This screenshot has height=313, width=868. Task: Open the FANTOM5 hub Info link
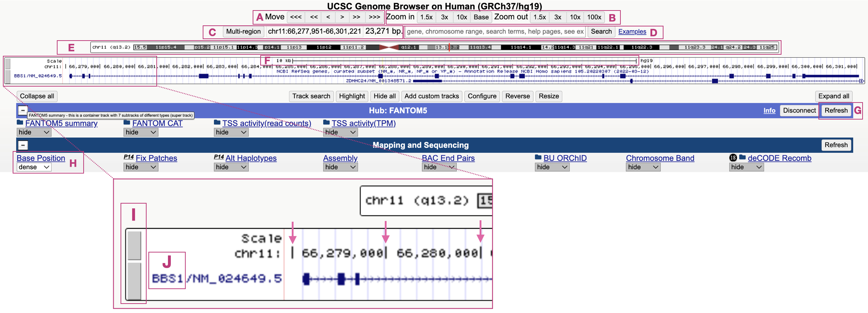(769, 110)
